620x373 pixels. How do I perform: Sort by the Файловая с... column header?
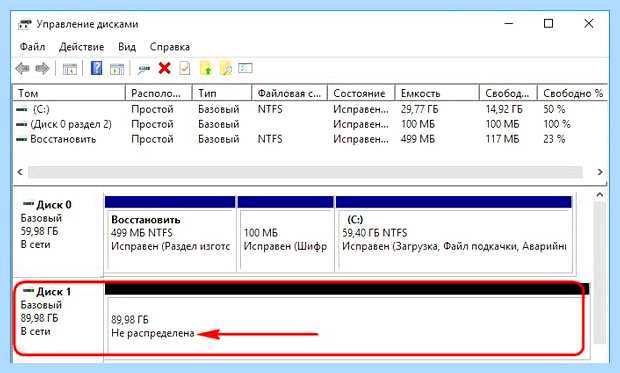click(289, 93)
